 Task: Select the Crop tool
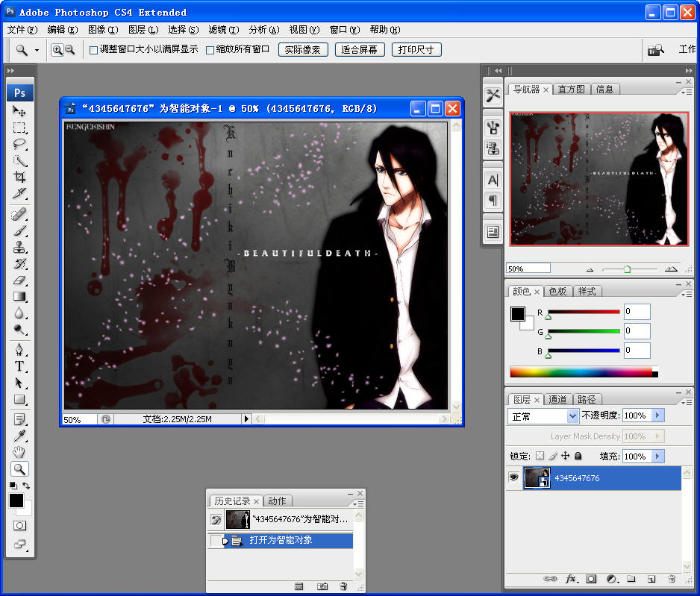pyautogui.click(x=19, y=177)
